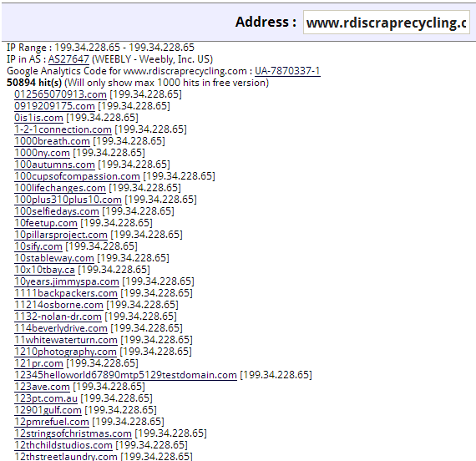
Task: Open the UA-7870337-1 analytics code link
Action: pos(287,71)
